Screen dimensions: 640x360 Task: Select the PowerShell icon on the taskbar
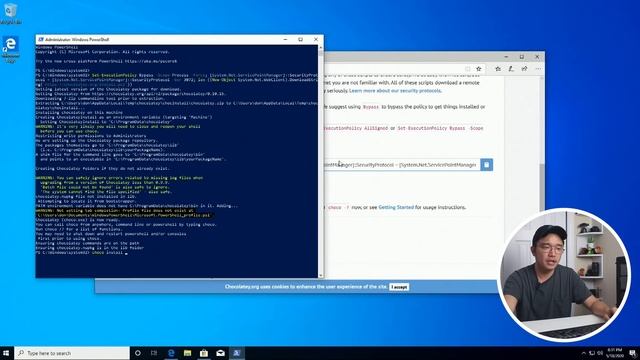[x=237, y=353]
